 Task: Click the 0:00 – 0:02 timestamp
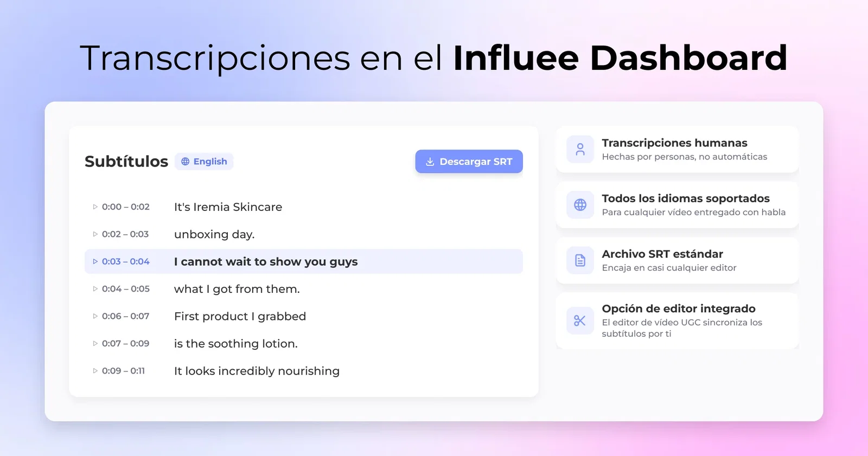click(x=126, y=207)
